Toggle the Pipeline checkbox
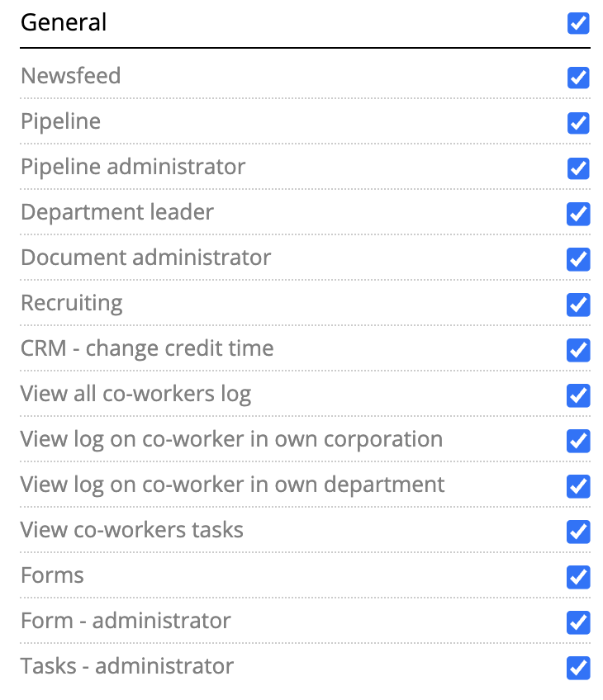 (x=578, y=123)
